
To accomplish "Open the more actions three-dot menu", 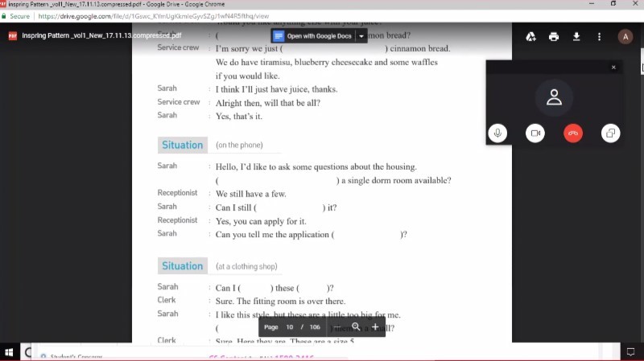I will [x=599, y=37].
